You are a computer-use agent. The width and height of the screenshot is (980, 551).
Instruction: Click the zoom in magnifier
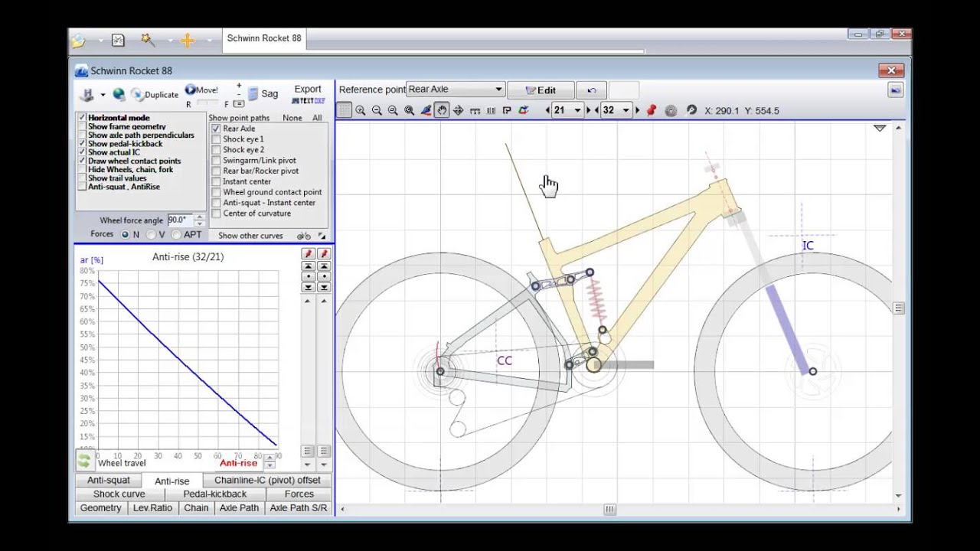[361, 110]
